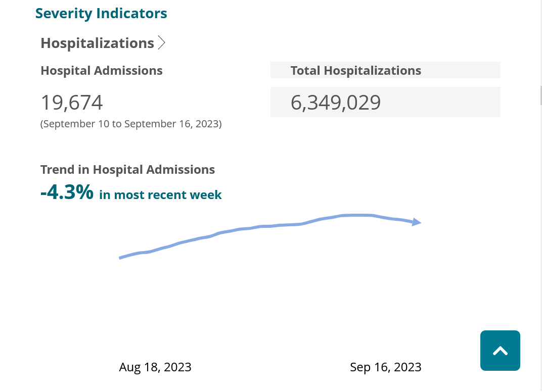Click the September 10 to 16 date range
This screenshot has height=392, width=542.
(131, 124)
